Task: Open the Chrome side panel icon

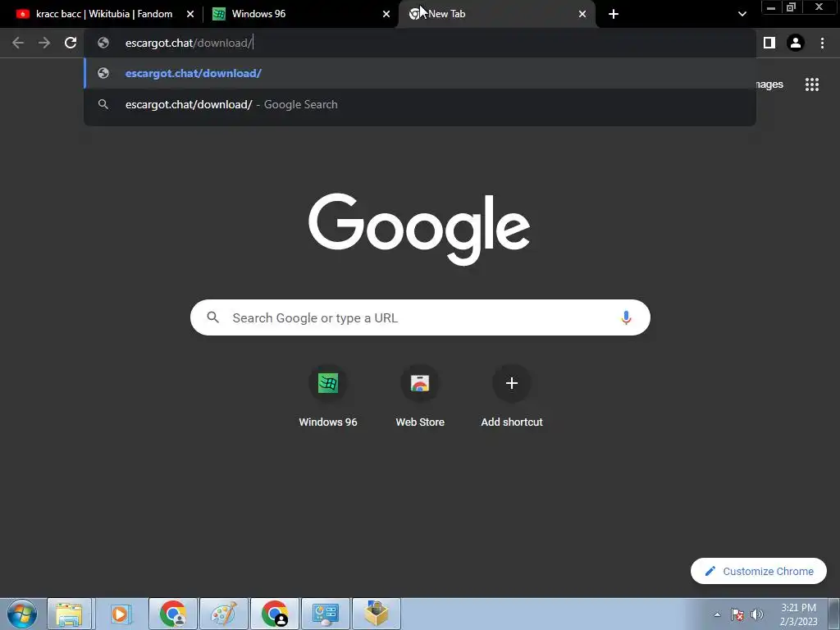Action: pyautogui.click(x=769, y=43)
